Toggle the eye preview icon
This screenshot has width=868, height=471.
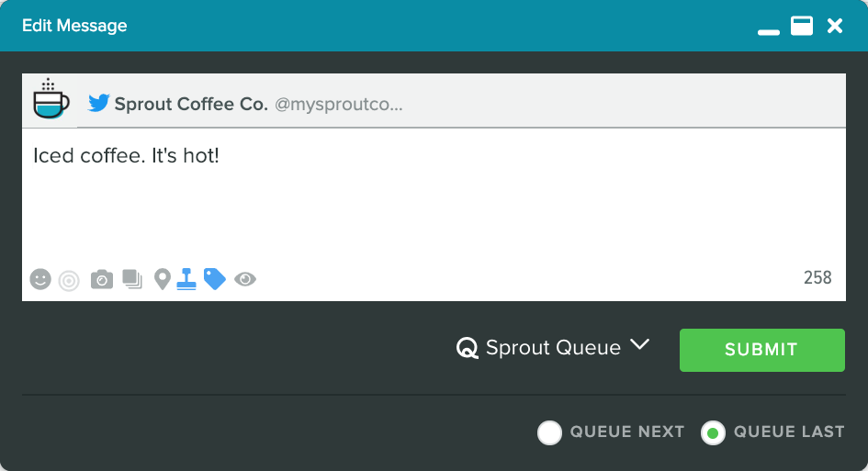click(x=245, y=279)
